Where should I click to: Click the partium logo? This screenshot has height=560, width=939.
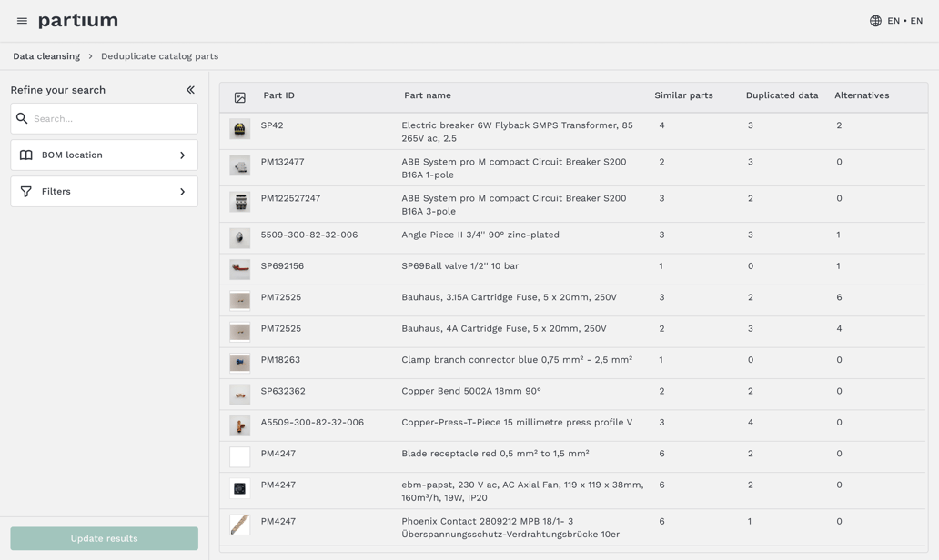click(x=76, y=20)
